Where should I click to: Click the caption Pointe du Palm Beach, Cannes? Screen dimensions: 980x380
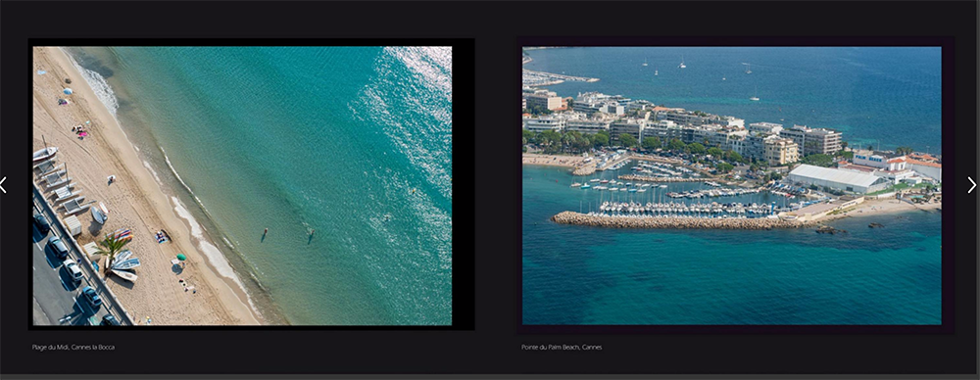pos(562,347)
